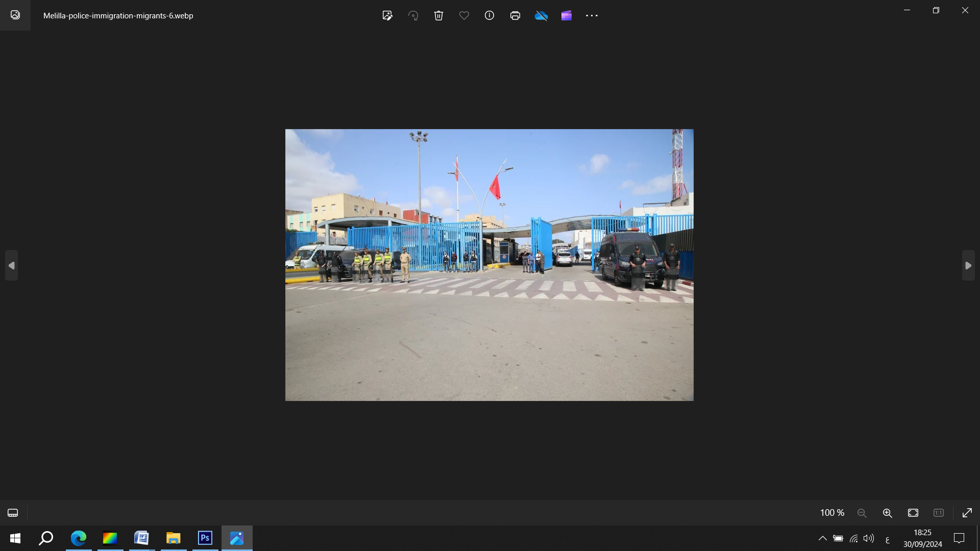Go to the next image arrow
The image size is (980, 551).
click(x=968, y=265)
